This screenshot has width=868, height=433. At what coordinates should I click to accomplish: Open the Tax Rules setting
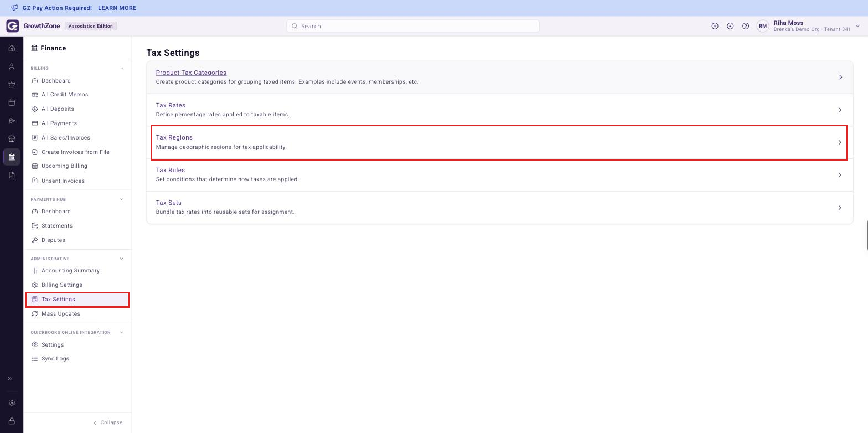point(499,175)
